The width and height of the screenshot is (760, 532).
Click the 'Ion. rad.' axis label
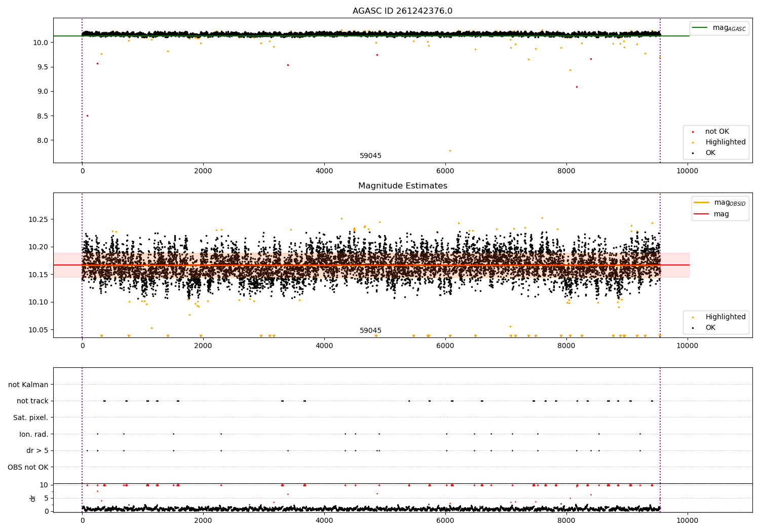34,434
